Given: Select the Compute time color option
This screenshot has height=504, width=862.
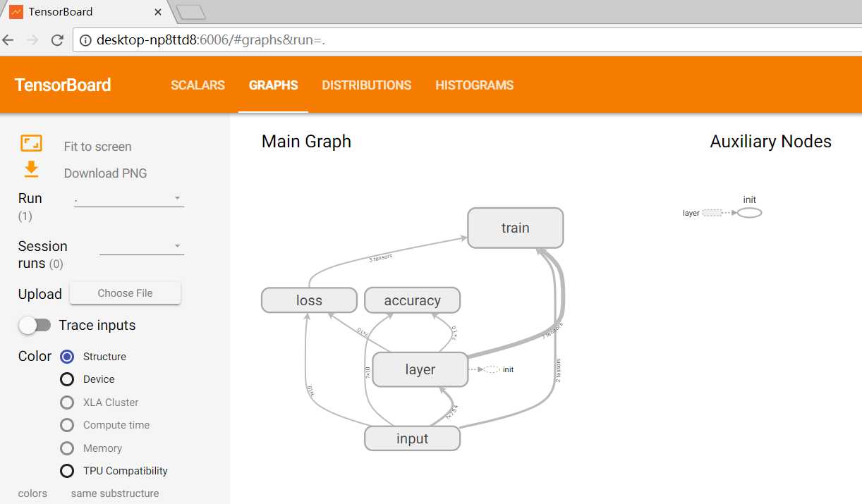Looking at the screenshot, I should pyautogui.click(x=67, y=425).
